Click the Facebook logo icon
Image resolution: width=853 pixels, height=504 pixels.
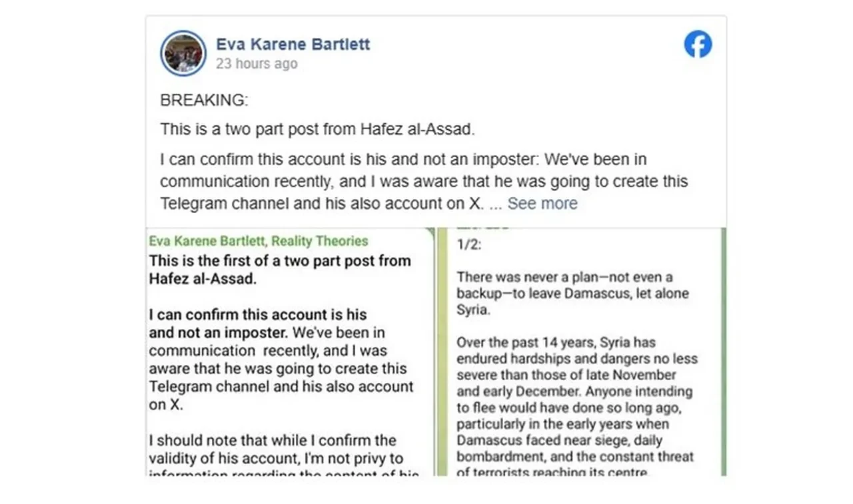[698, 45]
